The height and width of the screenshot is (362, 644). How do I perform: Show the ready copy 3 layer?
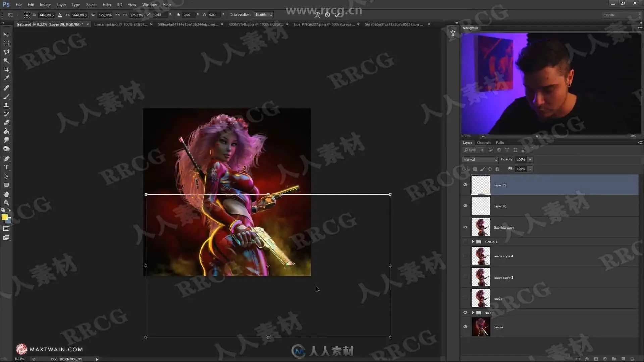click(x=465, y=277)
